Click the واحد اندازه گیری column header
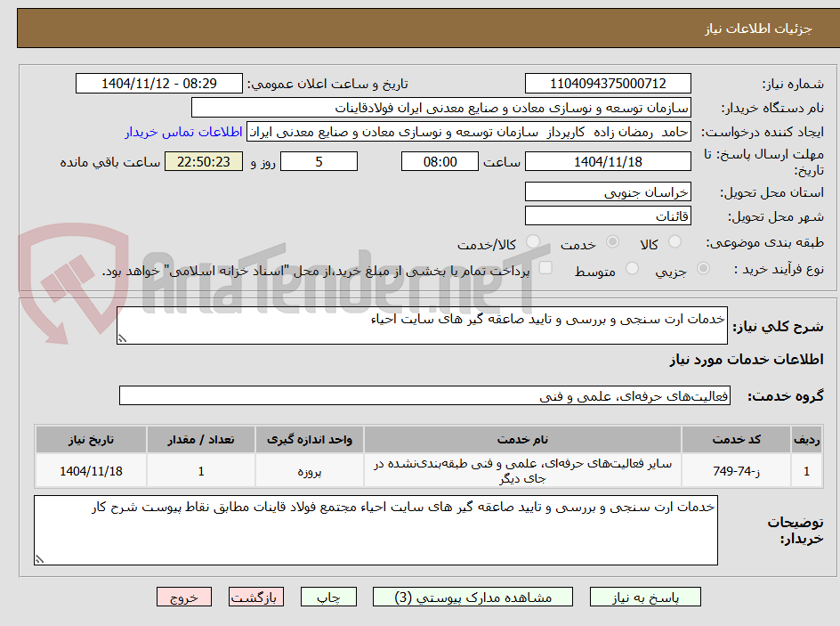 click(x=310, y=440)
